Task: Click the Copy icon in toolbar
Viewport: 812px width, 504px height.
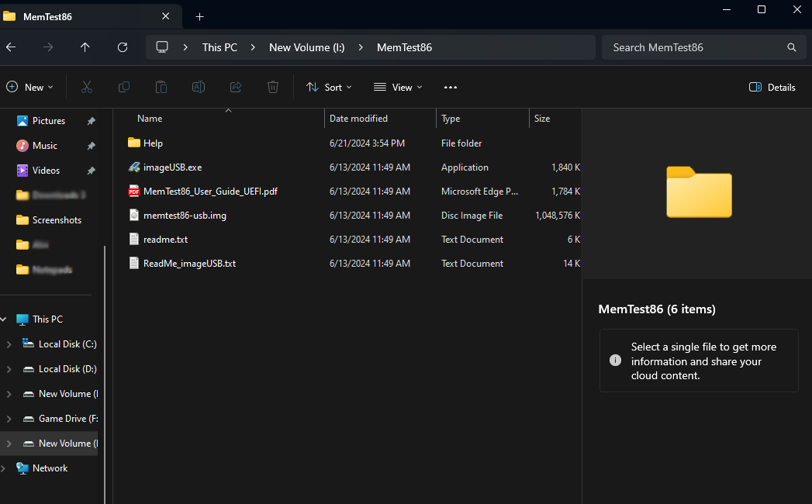Action: (124, 87)
